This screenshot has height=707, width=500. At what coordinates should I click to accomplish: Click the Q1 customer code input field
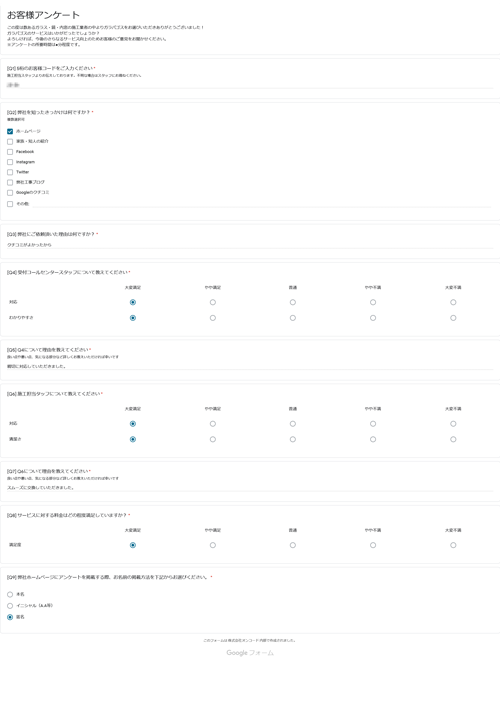click(x=250, y=85)
